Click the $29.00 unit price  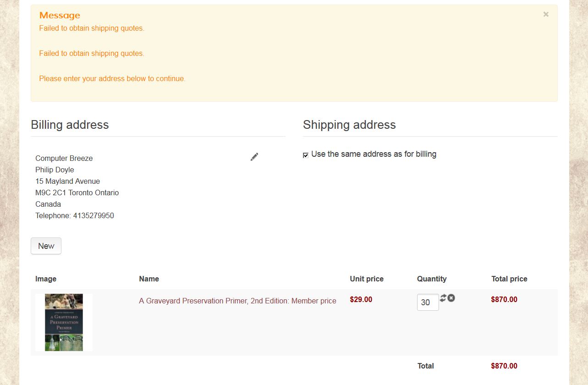point(361,299)
